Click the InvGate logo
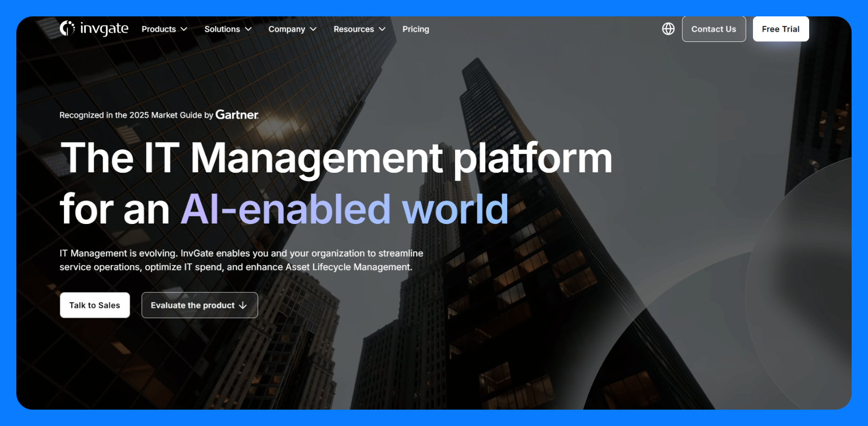This screenshot has width=868, height=426. (x=94, y=29)
